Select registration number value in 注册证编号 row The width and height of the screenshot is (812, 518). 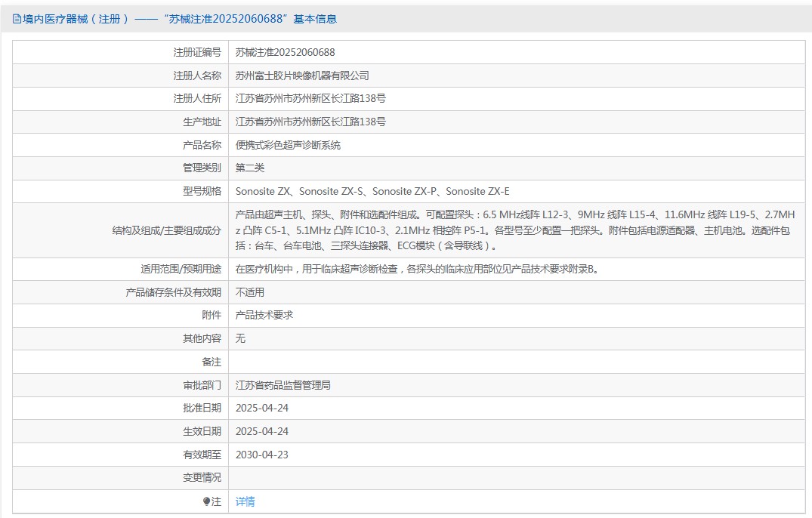pyautogui.click(x=285, y=52)
